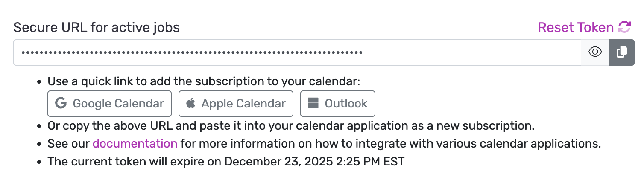Click the masked dots inside URL field
Viewport: 644px width, 180px height.
192,53
